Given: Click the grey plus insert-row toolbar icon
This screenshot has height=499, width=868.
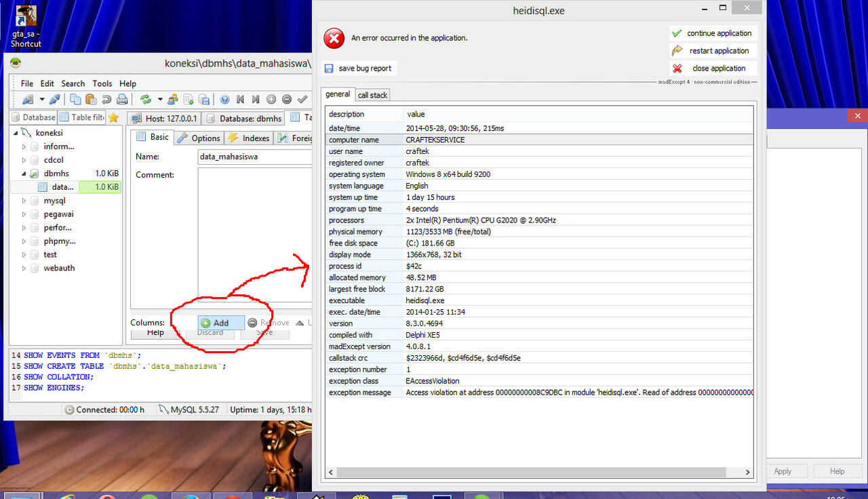Looking at the screenshot, I should pyautogui.click(x=271, y=100).
